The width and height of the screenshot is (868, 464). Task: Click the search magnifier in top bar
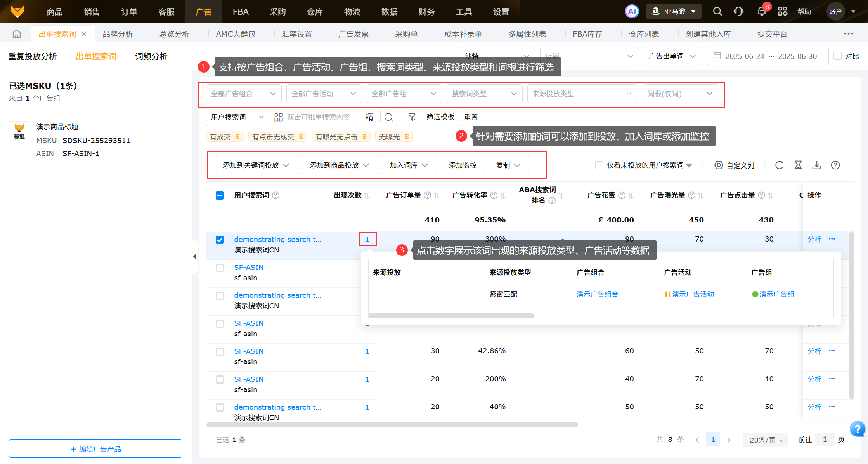717,11
